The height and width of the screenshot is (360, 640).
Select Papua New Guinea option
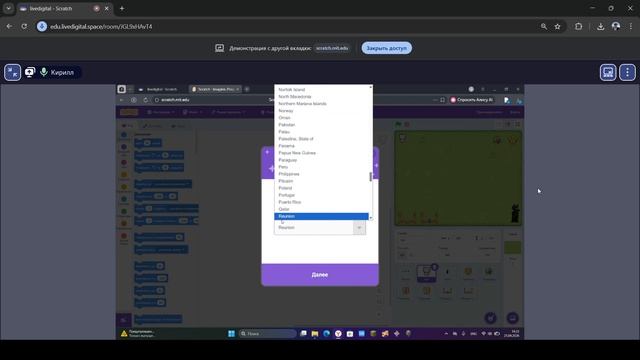(x=321, y=153)
